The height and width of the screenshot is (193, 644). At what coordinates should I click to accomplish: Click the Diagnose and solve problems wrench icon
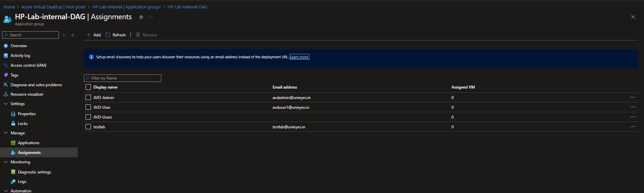point(6,85)
